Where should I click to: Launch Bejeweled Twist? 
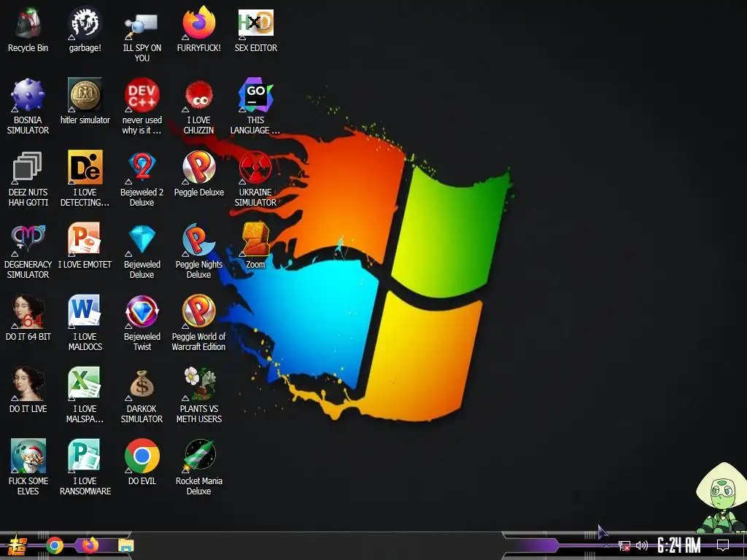coord(142,312)
